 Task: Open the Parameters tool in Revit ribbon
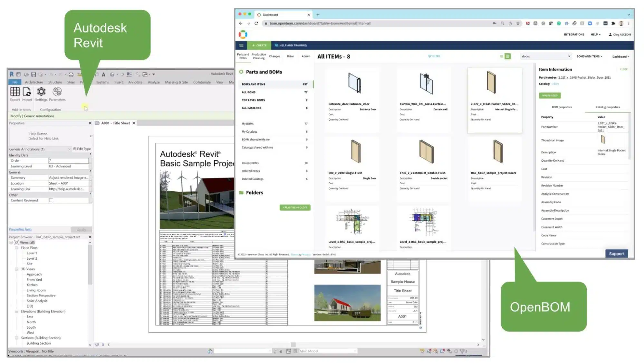(x=57, y=92)
